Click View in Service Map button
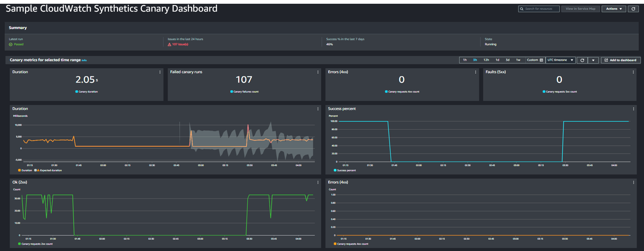The width and height of the screenshot is (644, 251). click(x=580, y=9)
